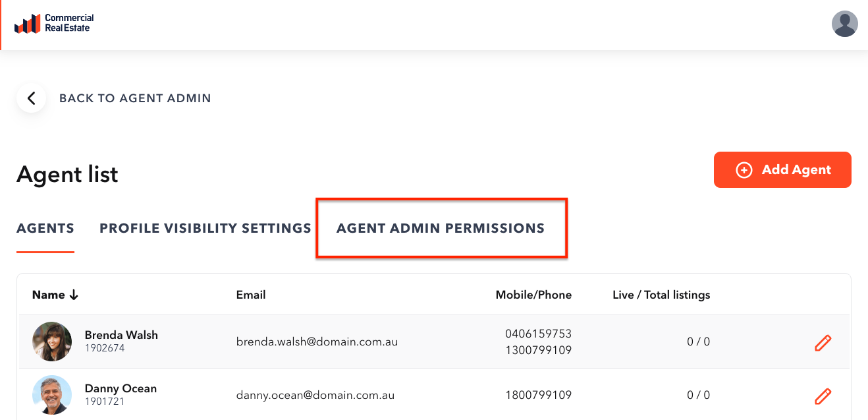868x420 pixels.
Task: Open the PROFILE VISIBILITY SETTINGS tab
Action: [205, 228]
